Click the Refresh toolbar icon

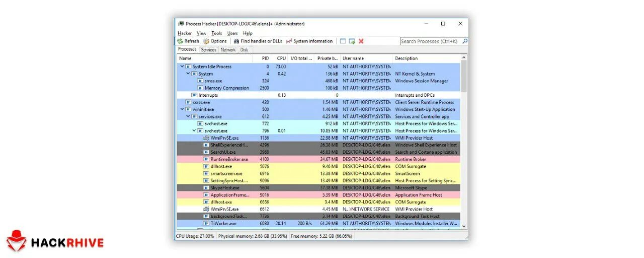click(180, 41)
